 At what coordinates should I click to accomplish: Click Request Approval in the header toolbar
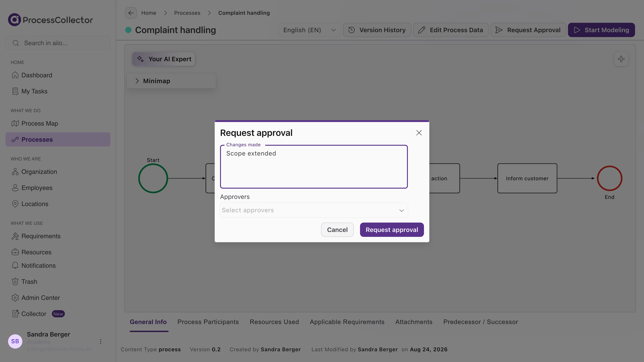pyautogui.click(x=528, y=30)
